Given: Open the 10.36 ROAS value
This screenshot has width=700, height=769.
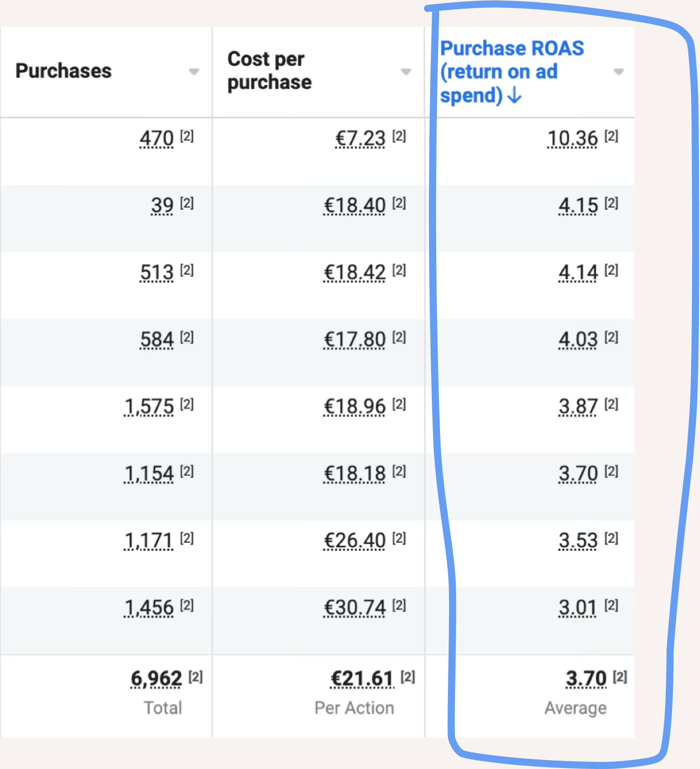Looking at the screenshot, I should coord(572,138).
